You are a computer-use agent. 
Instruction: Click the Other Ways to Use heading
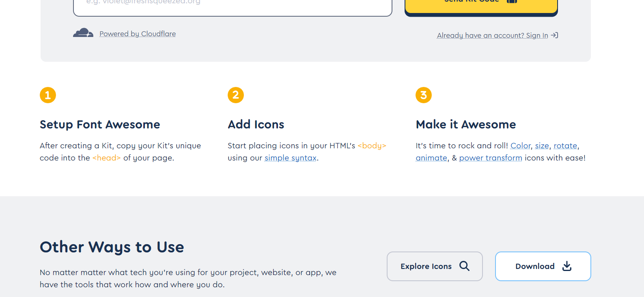click(112, 247)
